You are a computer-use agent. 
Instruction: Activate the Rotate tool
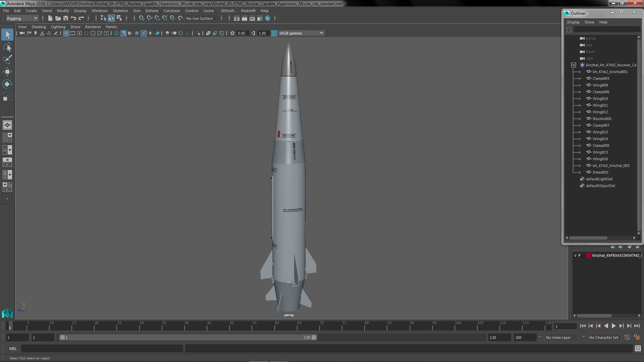click(7, 84)
